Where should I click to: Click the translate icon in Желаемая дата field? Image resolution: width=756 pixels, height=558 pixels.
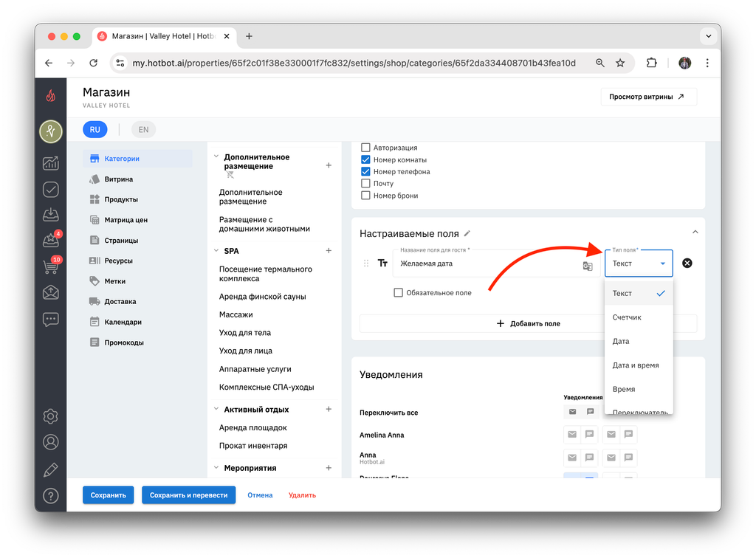click(587, 266)
